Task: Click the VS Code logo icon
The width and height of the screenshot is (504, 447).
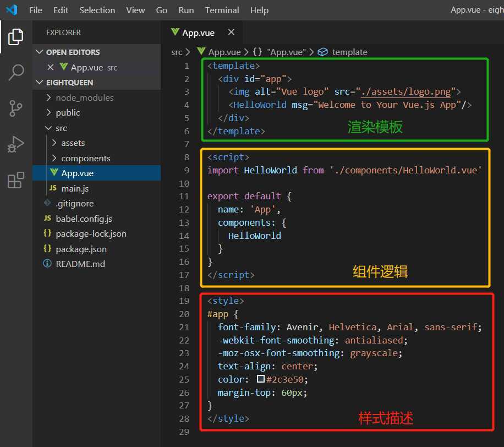Action: coord(12,10)
